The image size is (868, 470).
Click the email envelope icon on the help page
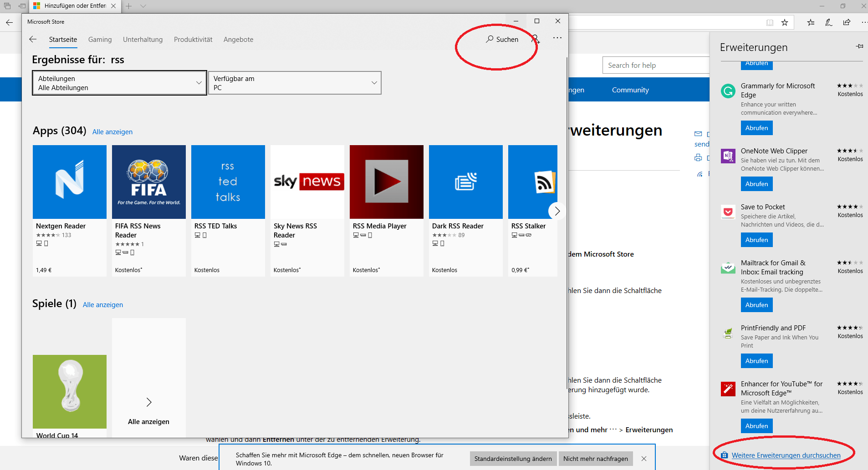[x=698, y=134]
